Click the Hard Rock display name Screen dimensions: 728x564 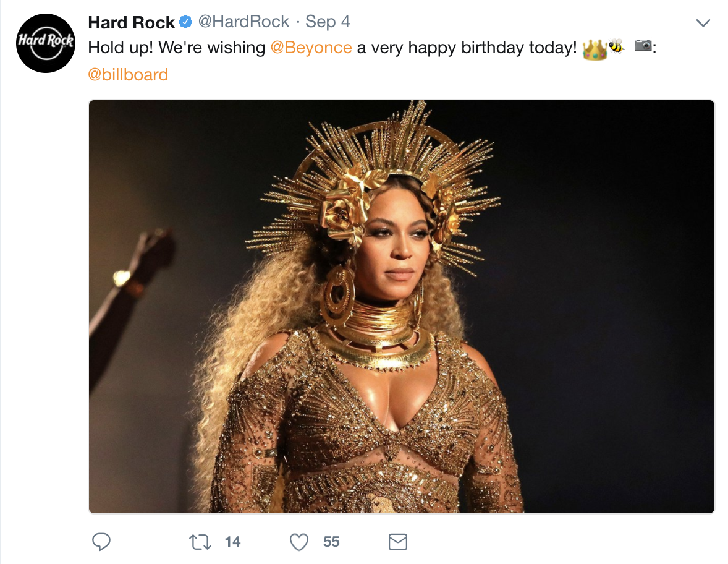(132, 22)
